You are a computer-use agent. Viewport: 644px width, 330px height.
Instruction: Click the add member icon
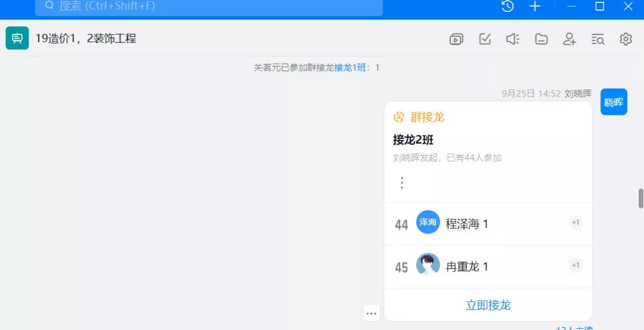(569, 39)
